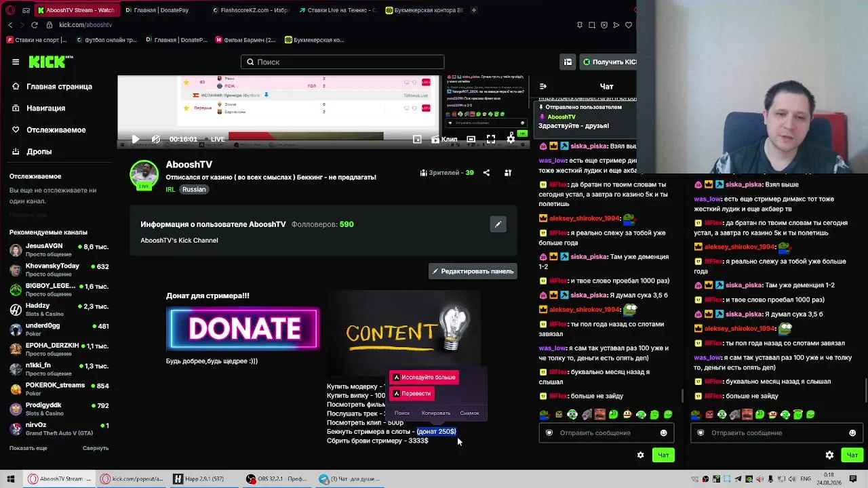Open popout chat settings gear
The image size is (868, 488).
tap(829, 455)
